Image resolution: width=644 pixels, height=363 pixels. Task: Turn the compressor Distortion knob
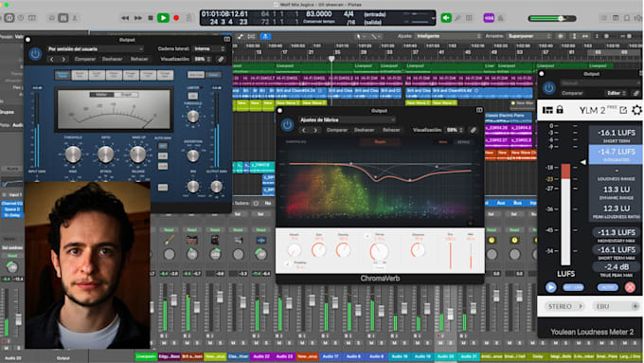tap(192, 155)
